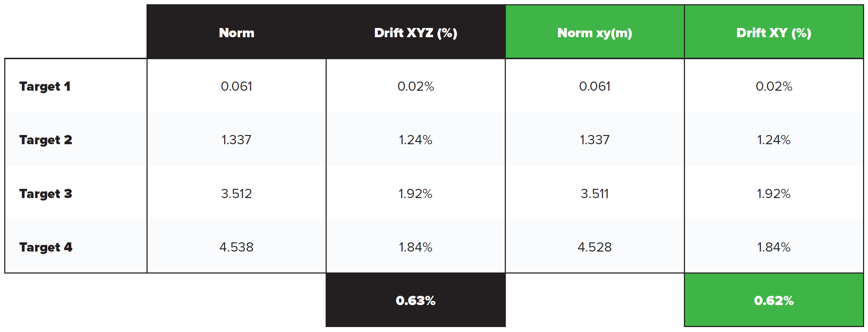This screenshot has width=868, height=332.
Task: Select Target 3's Drift XYZ value 1.92%
Action: click(x=415, y=193)
